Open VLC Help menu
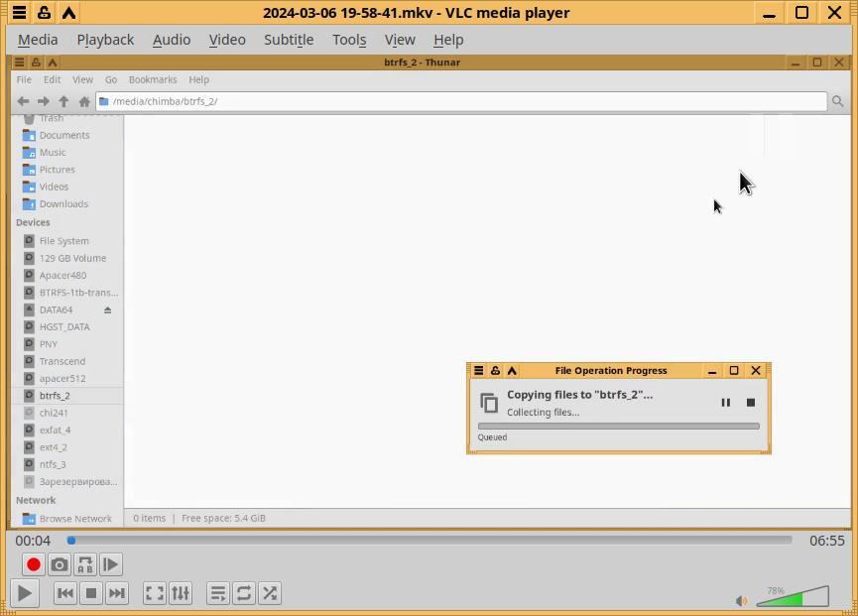The height and width of the screenshot is (616, 858). pyautogui.click(x=448, y=40)
